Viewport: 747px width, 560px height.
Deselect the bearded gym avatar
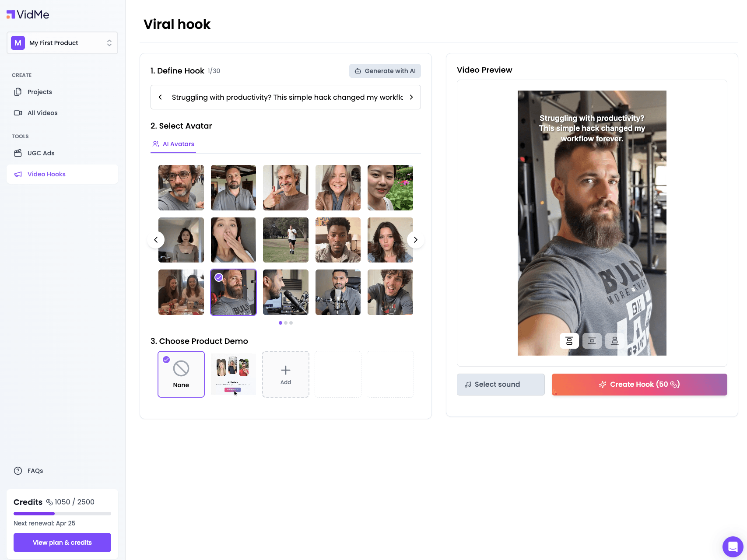pyautogui.click(x=233, y=292)
